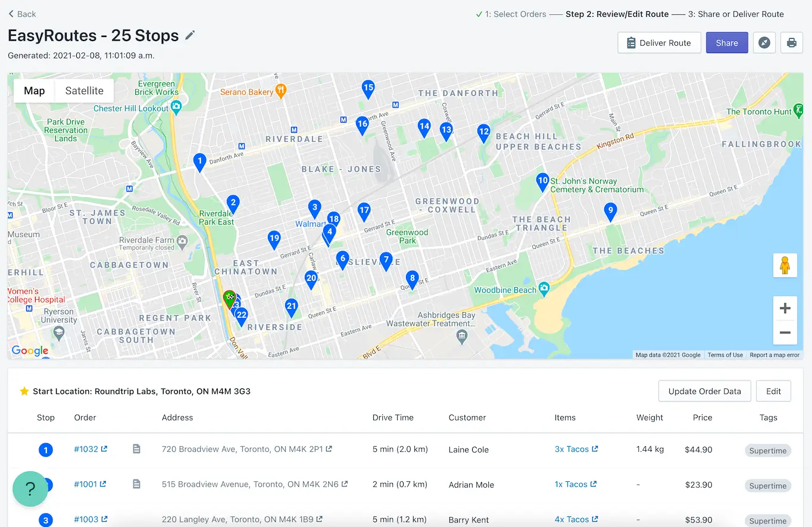Open 720 Broadview Ave address link
The height and width of the screenshot is (527, 812).
coord(247,449)
